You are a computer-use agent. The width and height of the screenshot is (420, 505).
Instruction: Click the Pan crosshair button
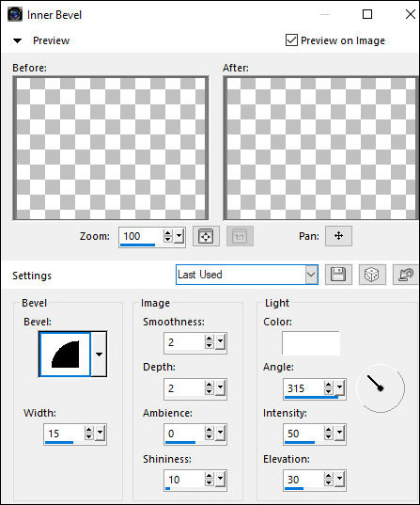tap(338, 236)
